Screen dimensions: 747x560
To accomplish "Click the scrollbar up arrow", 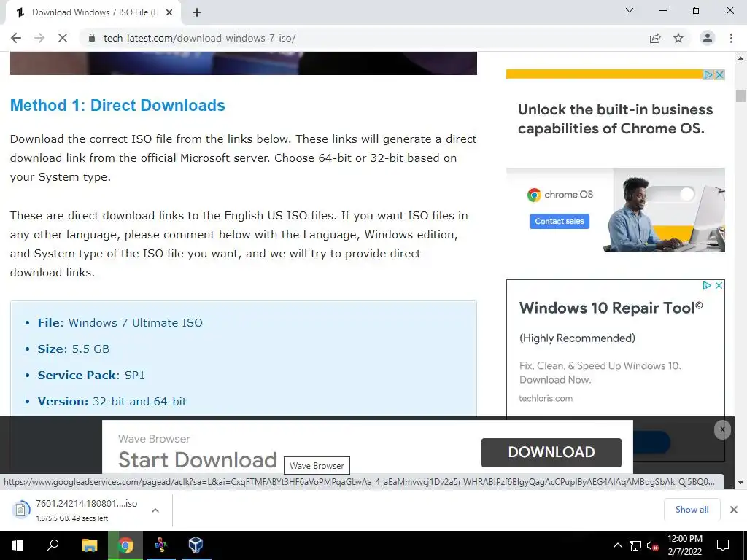I will (740, 58).
